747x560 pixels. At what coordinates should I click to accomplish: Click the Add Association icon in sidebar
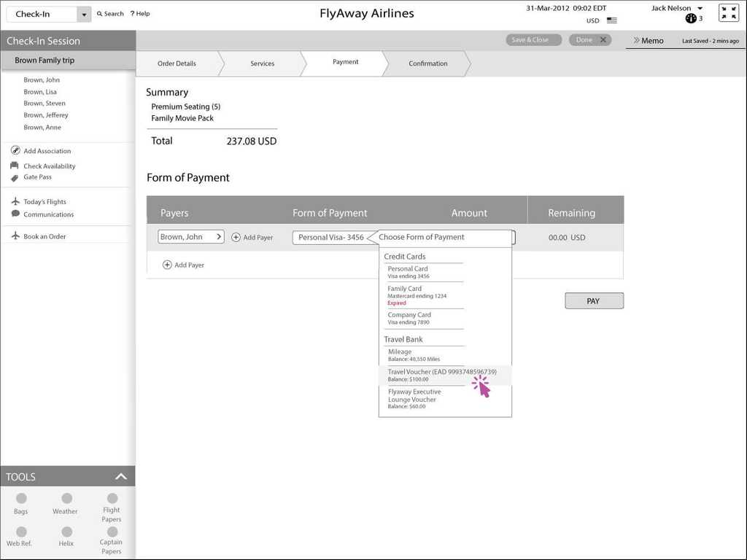(15, 151)
